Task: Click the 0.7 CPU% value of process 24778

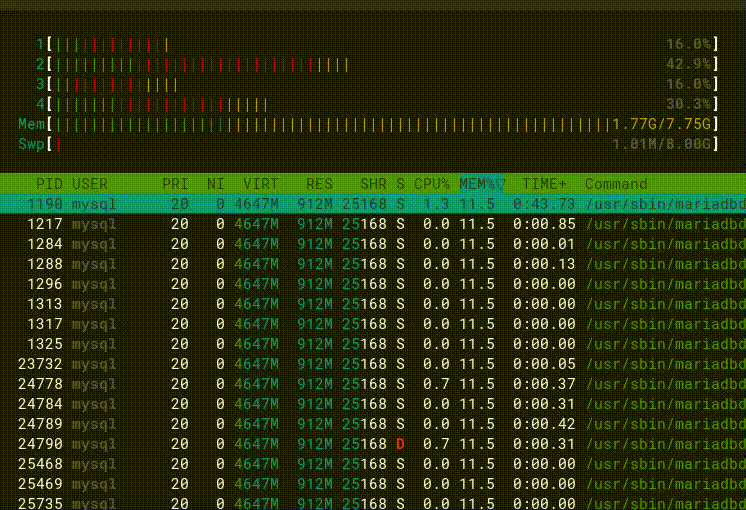Action: pyautogui.click(x=436, y=384)
